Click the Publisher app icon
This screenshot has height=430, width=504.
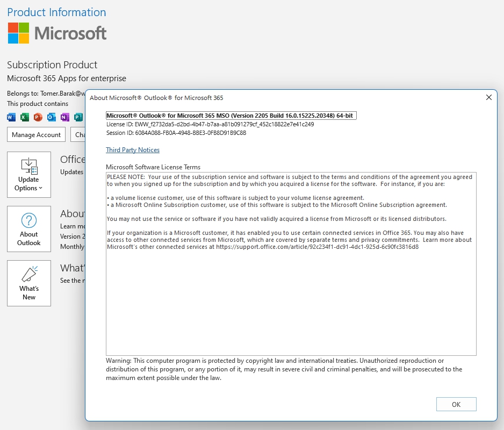(77, 117)
